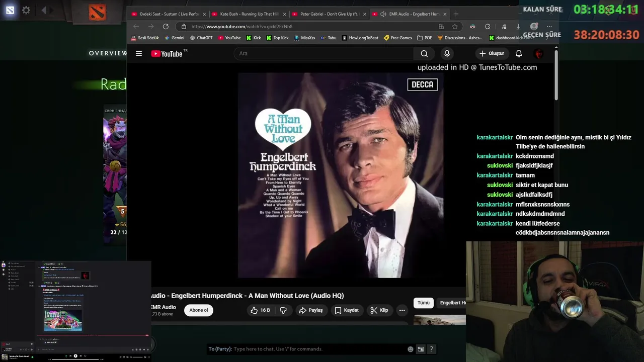Click the A Man Without Love album video

[x=341, y=175]
